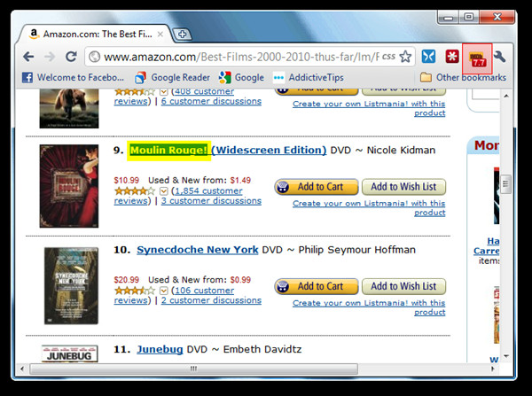Close the Amazon.com tab
This screenshot has height=396, width=532.
tap(160, 35)
